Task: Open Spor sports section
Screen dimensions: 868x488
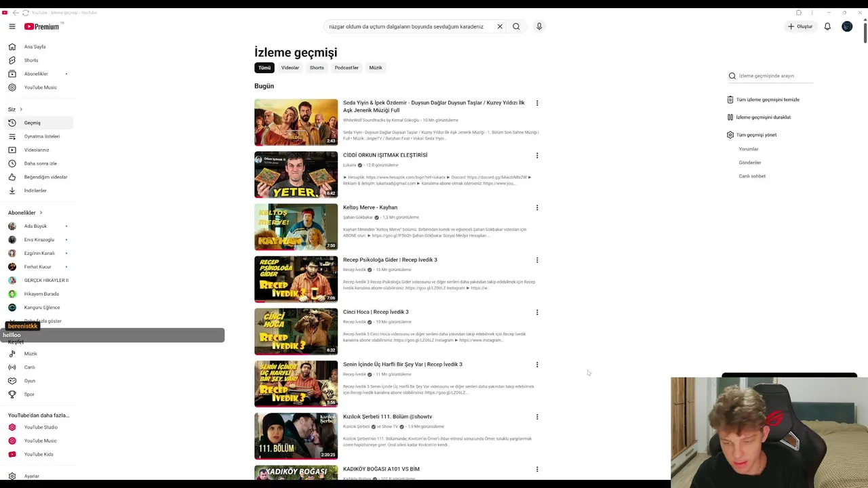Action: coord(38,394)
